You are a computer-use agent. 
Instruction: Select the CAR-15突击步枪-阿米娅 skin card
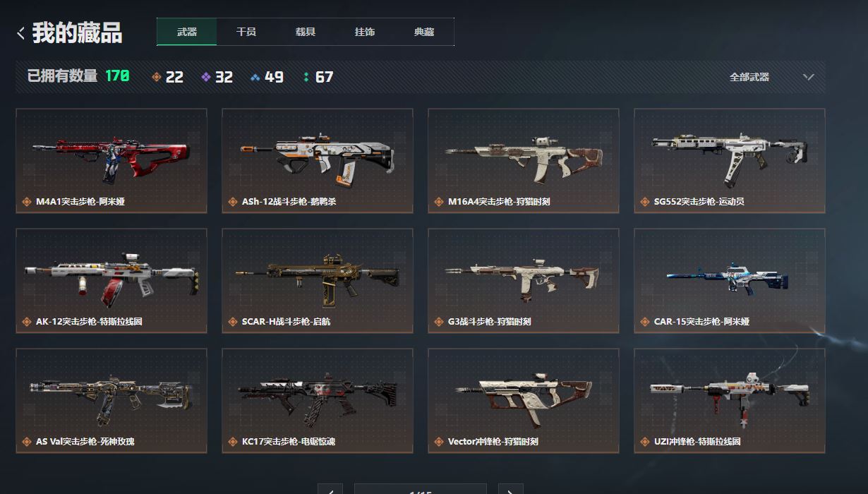730,281
